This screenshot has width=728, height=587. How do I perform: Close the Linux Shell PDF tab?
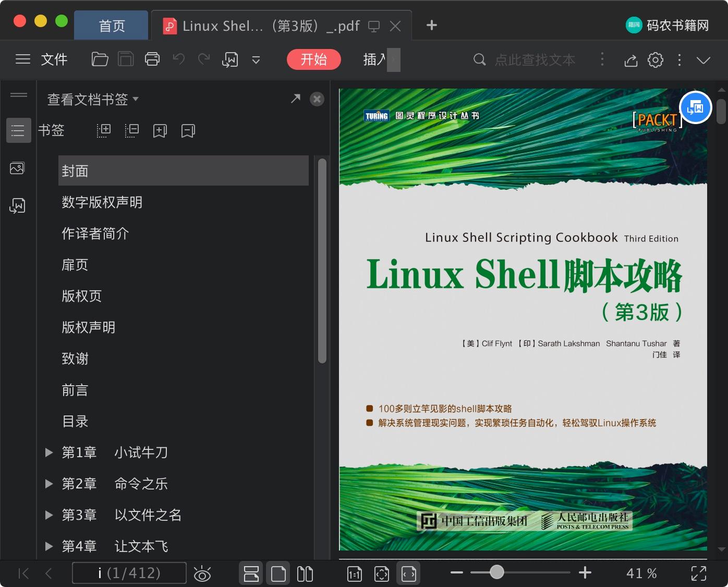(395, 26)
